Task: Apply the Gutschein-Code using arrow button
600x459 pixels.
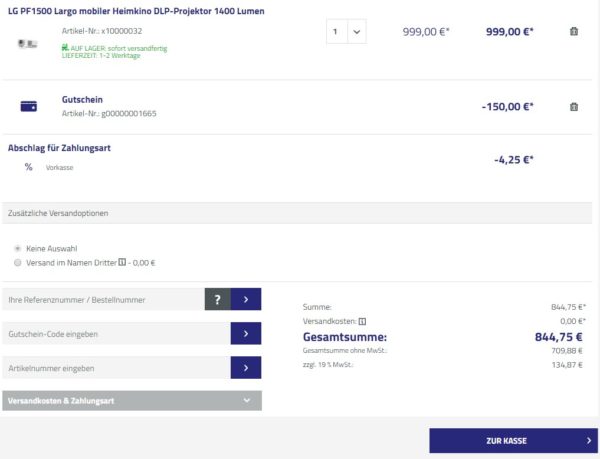Action: pyautogui.click(x=246, y=333)
